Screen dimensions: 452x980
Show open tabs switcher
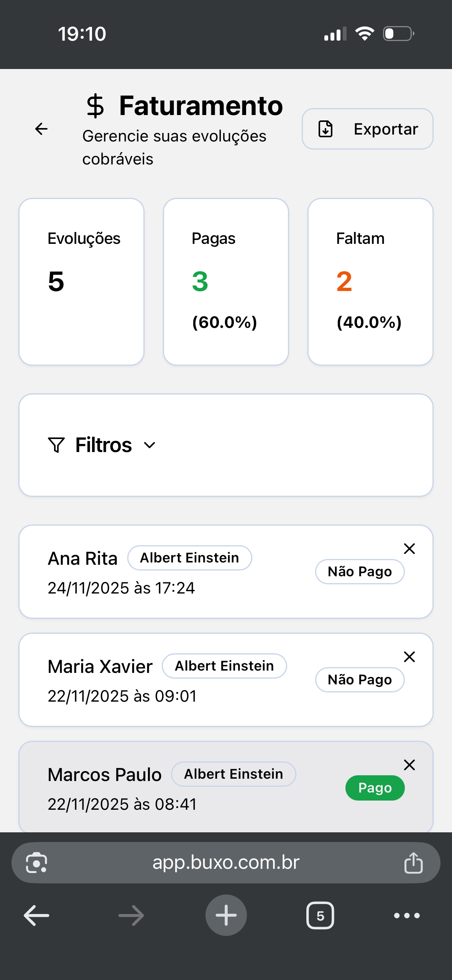(x=320, y=916)
